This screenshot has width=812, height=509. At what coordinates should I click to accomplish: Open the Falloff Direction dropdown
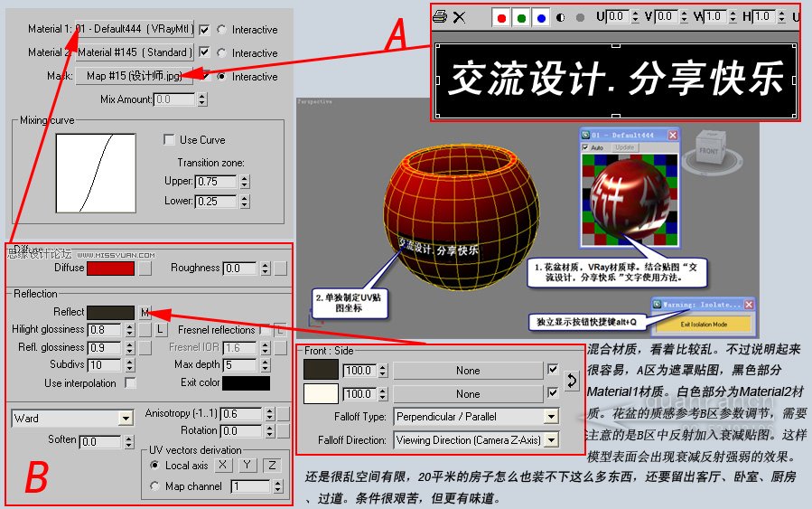[476, 440]
